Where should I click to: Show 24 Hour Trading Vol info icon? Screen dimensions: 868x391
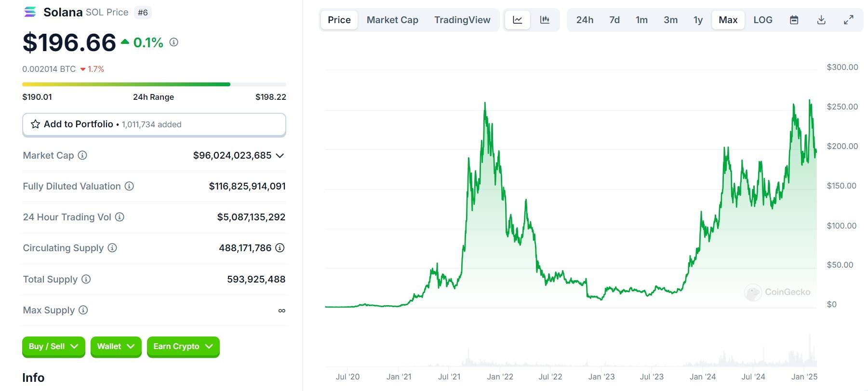(x=120, y=217)
